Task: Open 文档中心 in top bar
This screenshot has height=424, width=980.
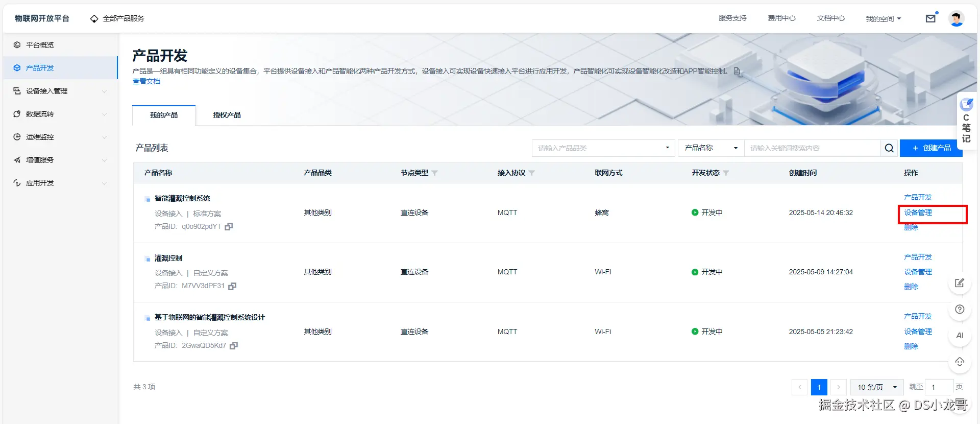Action: pos(831,18)
